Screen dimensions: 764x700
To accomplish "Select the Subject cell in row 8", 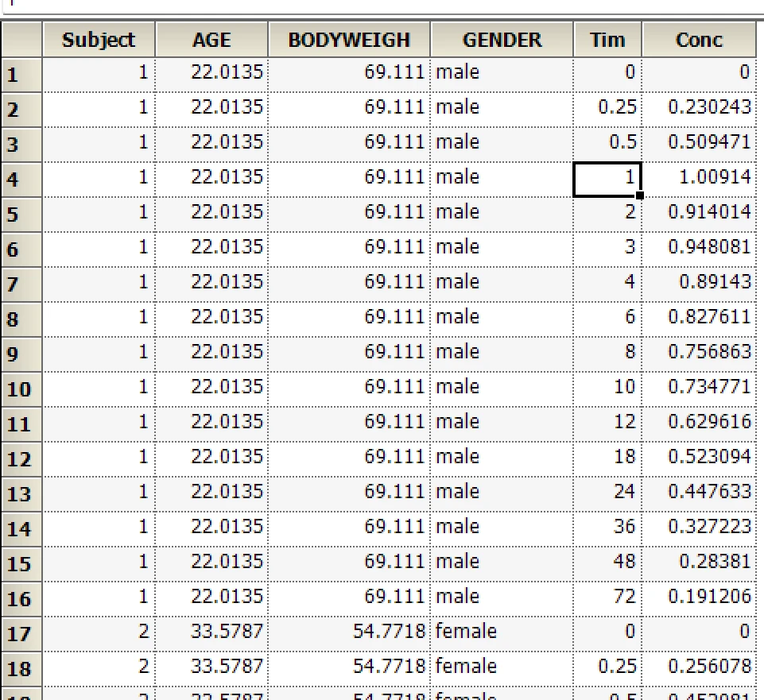I will [99, 317].
